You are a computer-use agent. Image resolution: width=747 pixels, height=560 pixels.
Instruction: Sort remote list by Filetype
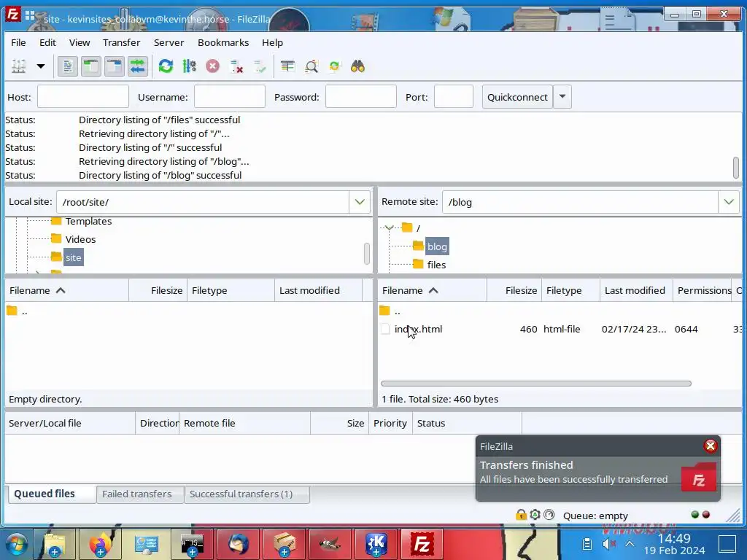point(570,290)
